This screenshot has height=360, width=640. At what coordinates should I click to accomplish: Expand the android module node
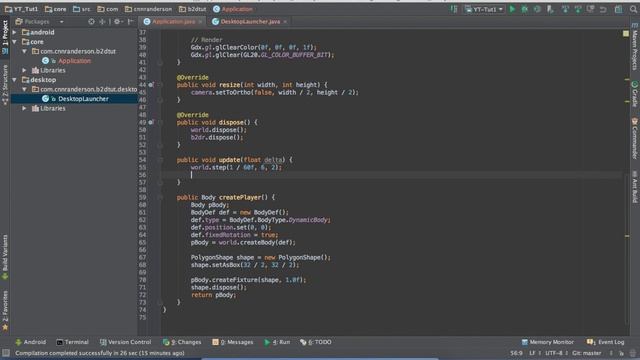coord(15,32)
